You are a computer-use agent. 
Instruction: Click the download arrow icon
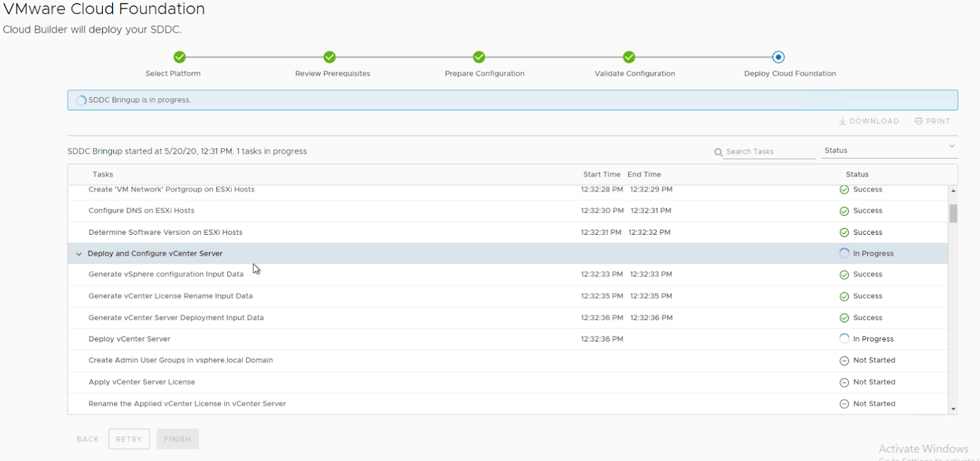tap(843, 121)
